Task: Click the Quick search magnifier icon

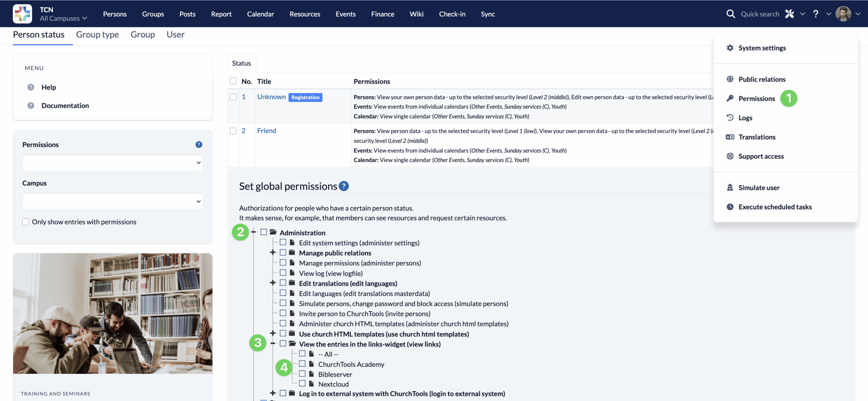Action: point(730,14)
